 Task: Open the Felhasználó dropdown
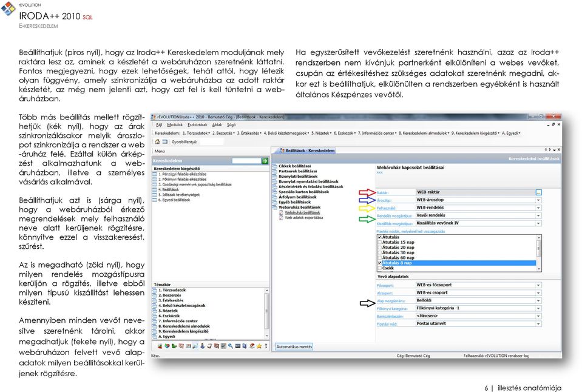538,208
